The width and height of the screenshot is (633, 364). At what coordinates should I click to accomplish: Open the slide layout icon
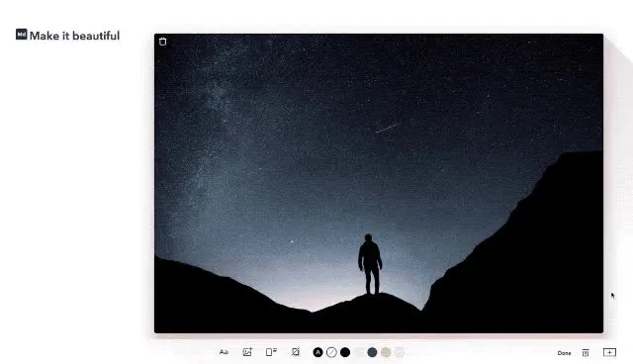(271, 352)
